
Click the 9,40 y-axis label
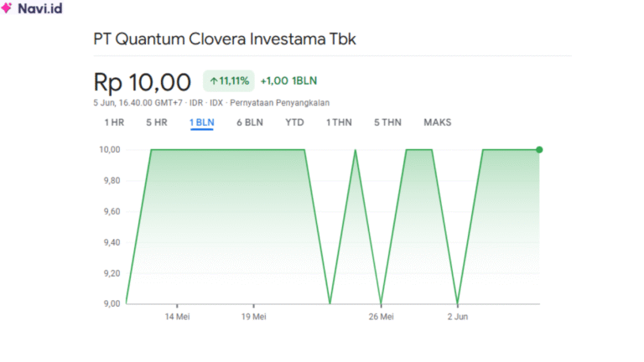pyautogui.click(x=112, y=242)
